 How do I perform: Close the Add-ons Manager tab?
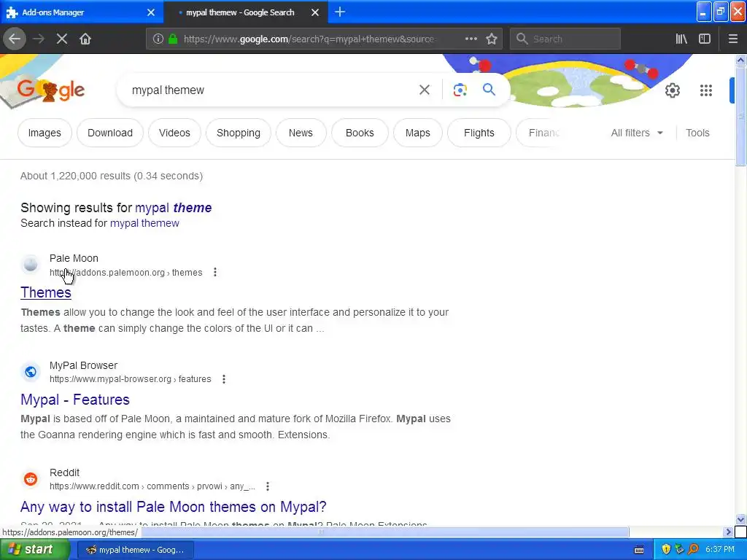coord(151,12)
